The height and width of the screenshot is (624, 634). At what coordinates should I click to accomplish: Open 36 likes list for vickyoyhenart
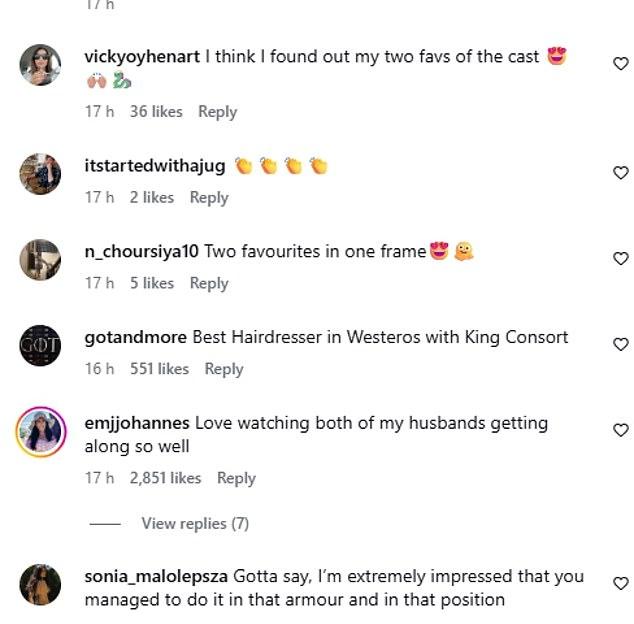(156, 112)
